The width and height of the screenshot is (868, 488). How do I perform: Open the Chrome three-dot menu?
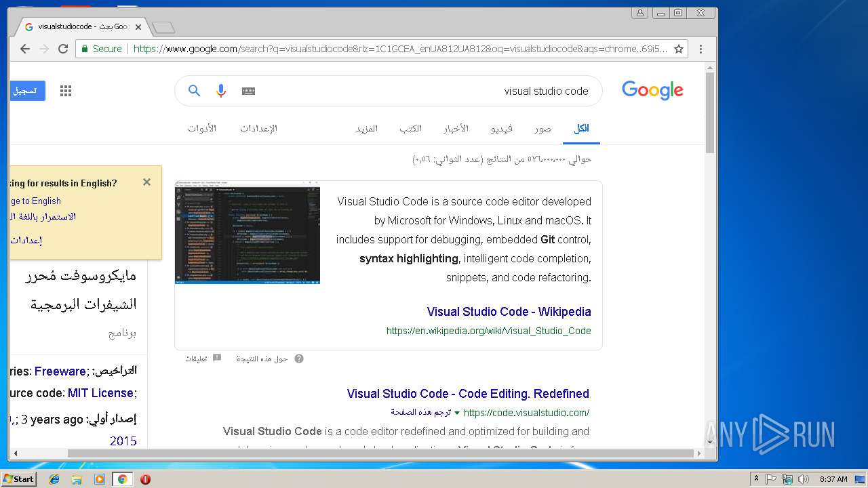(x=701, y=49)
